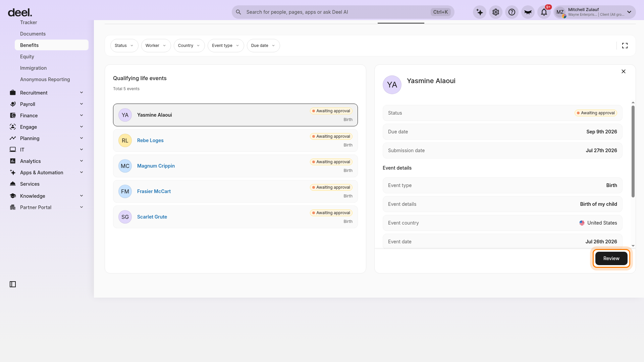Open Scarlet Grute's life event
This screenshot has height=362, width=644.
[x=235, y=217]
